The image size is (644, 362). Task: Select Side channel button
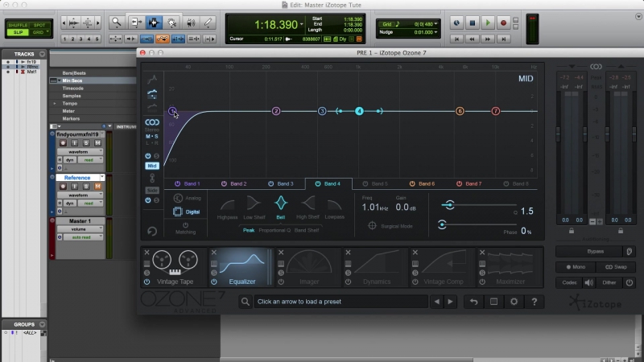coord(151,191)
